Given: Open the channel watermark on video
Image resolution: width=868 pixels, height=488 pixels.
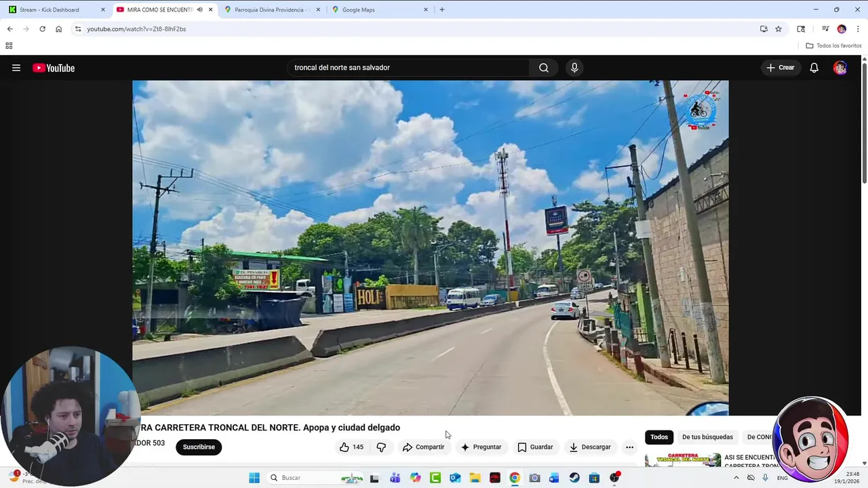Looking at the screenshot, I should point(701,109).
